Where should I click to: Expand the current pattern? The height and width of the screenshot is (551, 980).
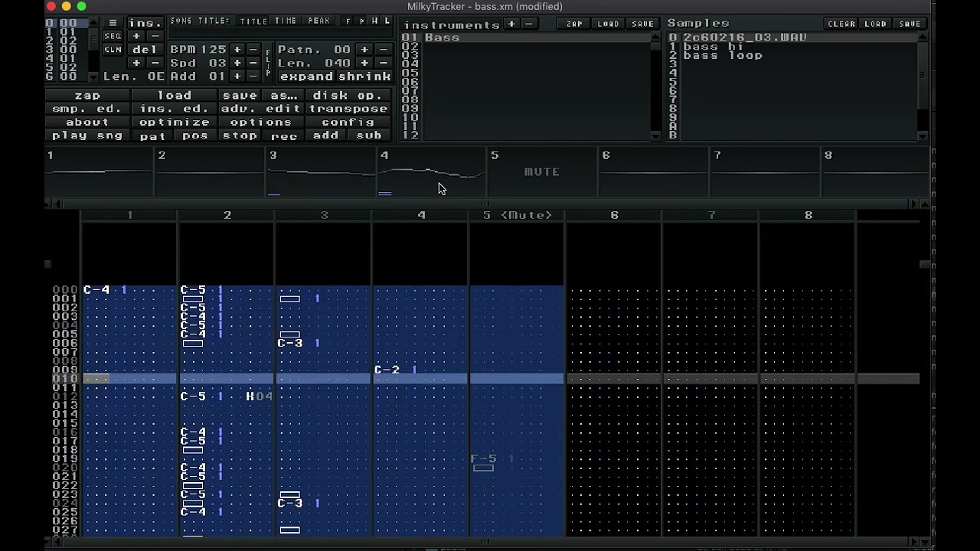tap(306, 77)
